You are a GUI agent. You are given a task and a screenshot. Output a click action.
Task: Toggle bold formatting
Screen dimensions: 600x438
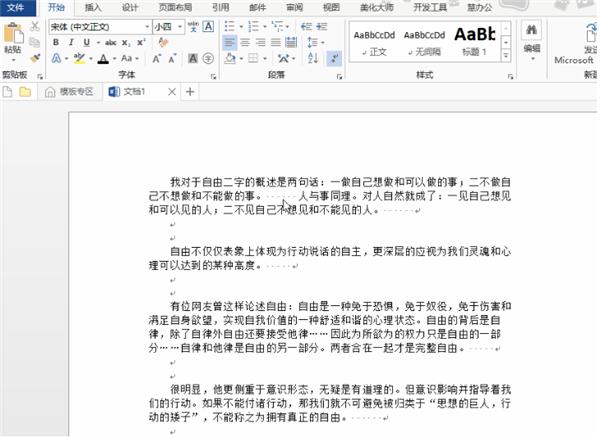(x=56, y=42)
